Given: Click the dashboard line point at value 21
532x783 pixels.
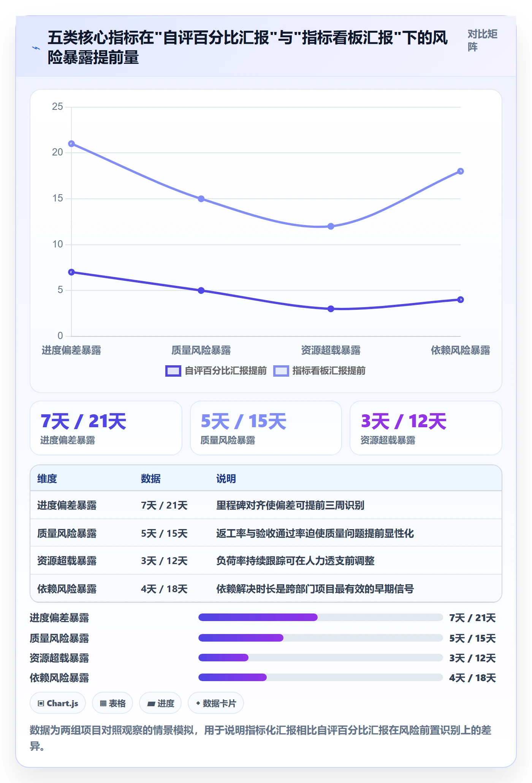Looking at the screenshot, I should [71, 144].
